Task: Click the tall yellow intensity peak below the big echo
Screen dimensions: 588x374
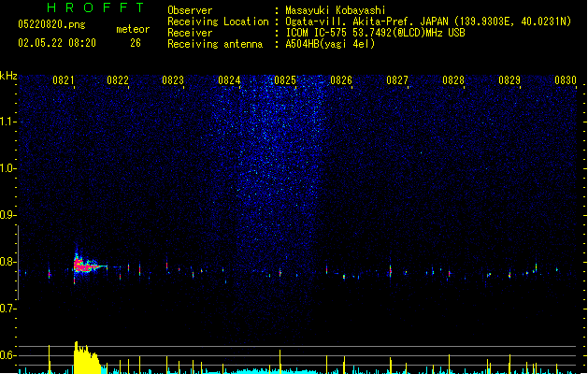Action: tap(87, 358)
